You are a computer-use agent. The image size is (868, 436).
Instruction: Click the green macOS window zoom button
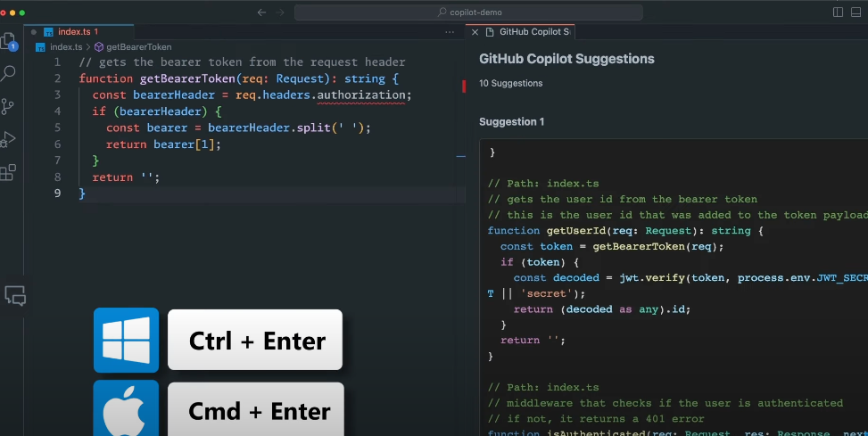click(x=22, y=12)
